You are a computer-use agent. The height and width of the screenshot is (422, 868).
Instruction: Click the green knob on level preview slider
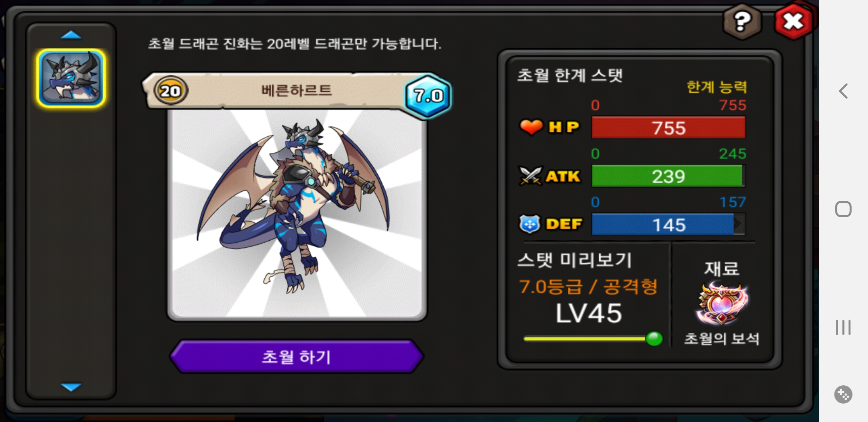tap(654, 338)
